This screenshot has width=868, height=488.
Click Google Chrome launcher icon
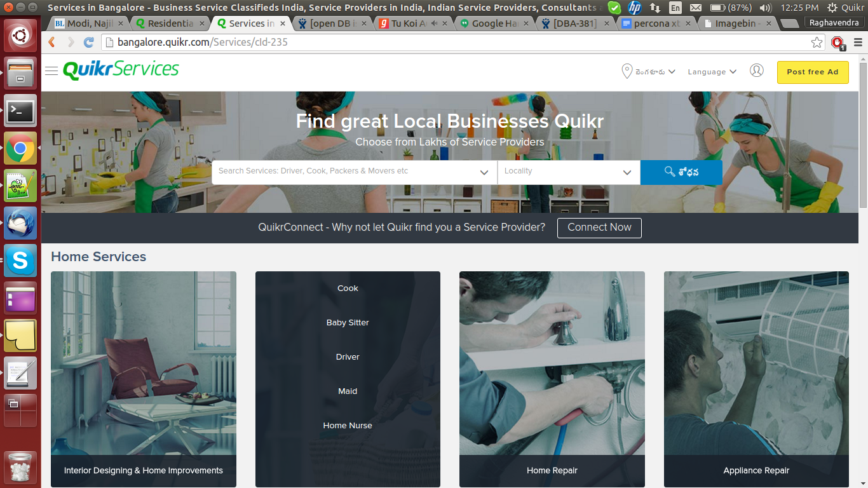(x=20, y=149)
